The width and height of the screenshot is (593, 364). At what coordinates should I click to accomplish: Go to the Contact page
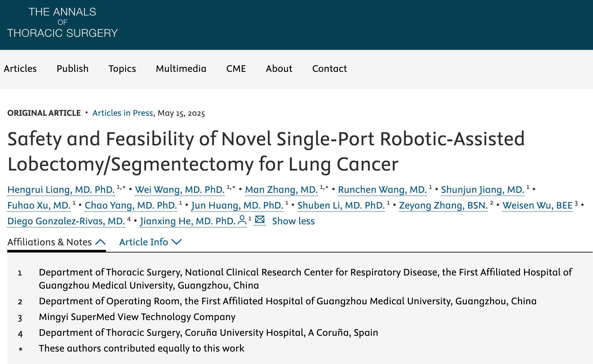[329, 69]
